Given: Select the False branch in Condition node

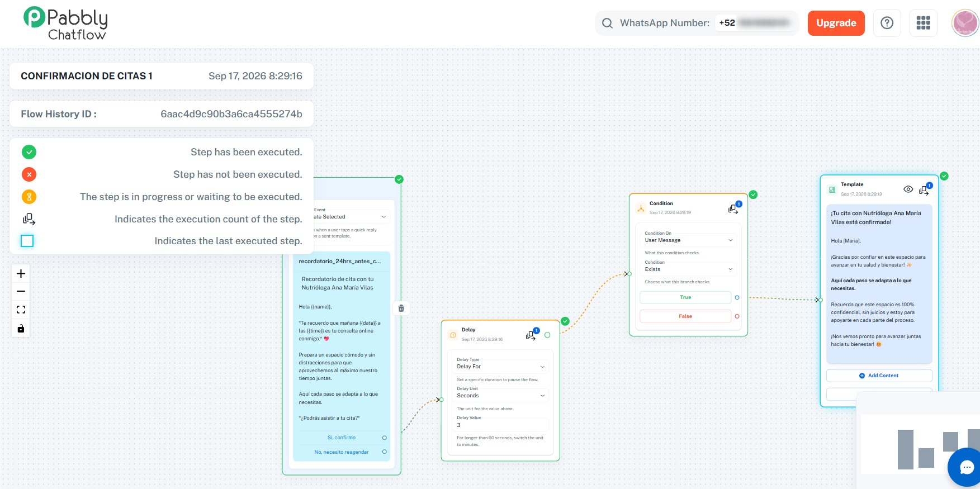Looking at the screenshot, I should point(685,316).
